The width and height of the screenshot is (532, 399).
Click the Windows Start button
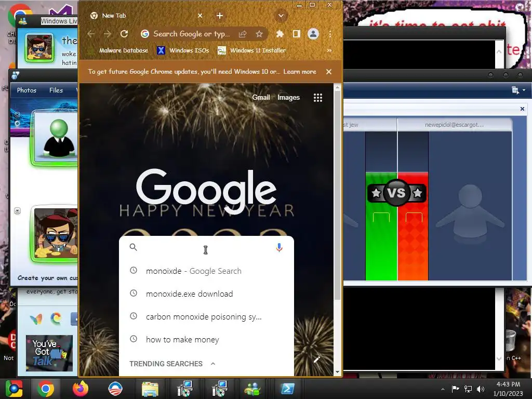14,389
